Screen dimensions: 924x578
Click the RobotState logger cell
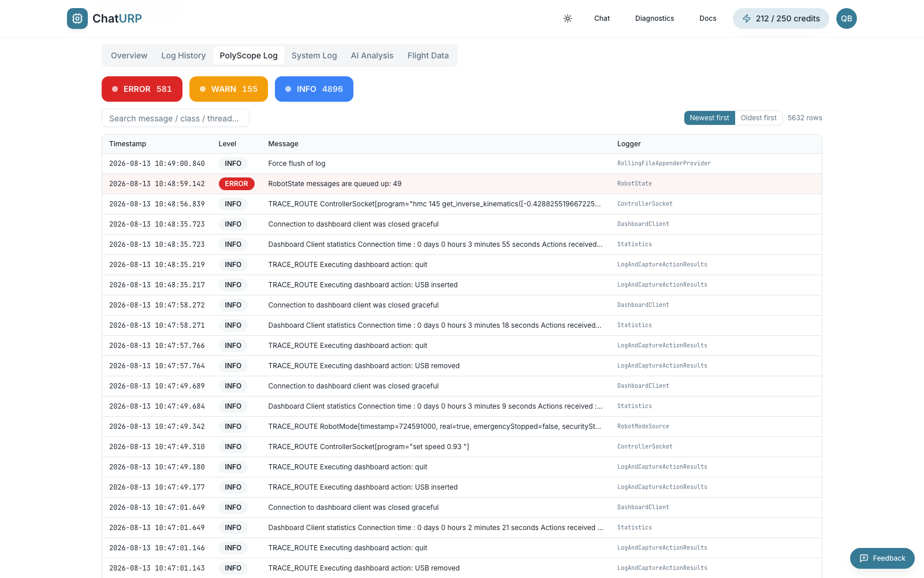click(x=635, y=184)
